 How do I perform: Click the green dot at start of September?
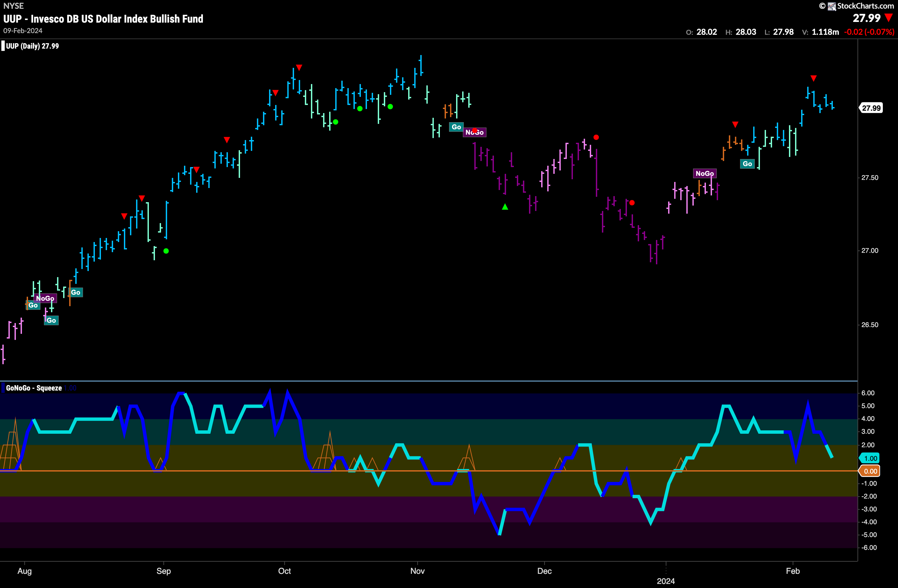click(x=166, y=251)
